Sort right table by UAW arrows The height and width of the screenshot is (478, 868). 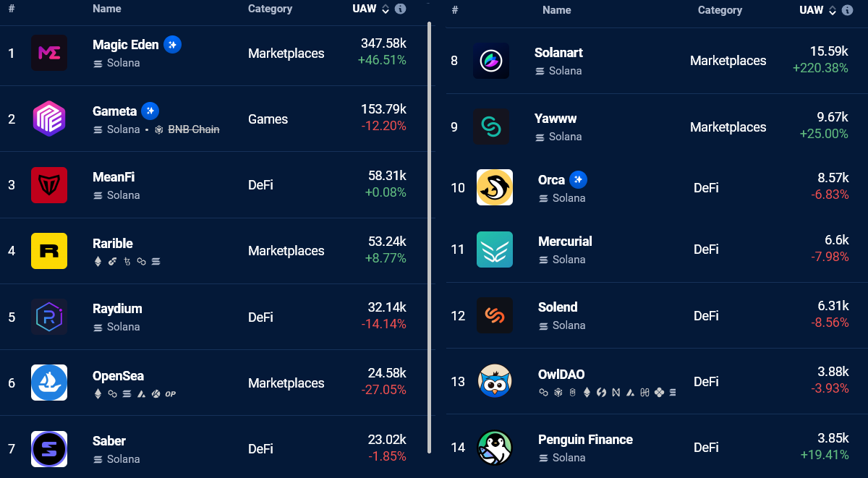click(833, 10)
